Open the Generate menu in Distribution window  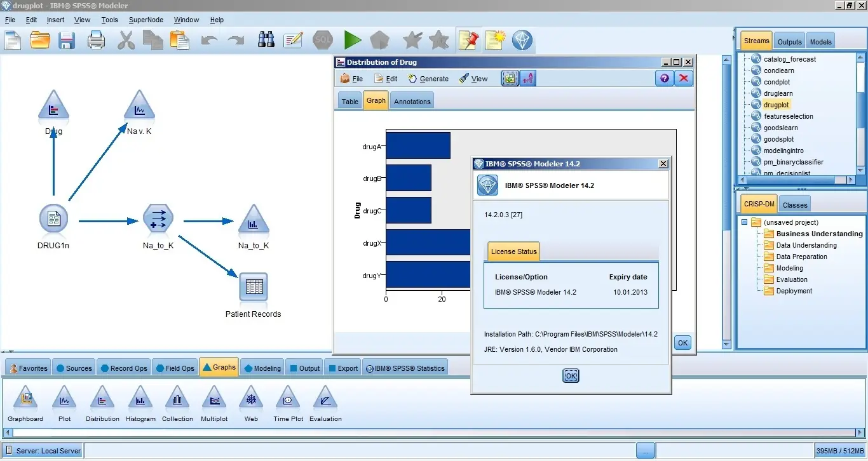click(x=428, y=79)
